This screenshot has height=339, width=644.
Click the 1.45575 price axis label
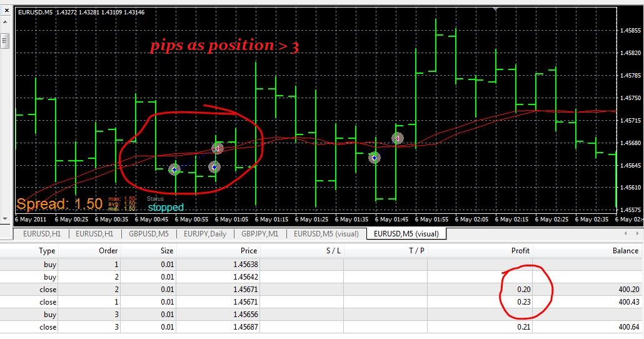click(x=630, y=210)
